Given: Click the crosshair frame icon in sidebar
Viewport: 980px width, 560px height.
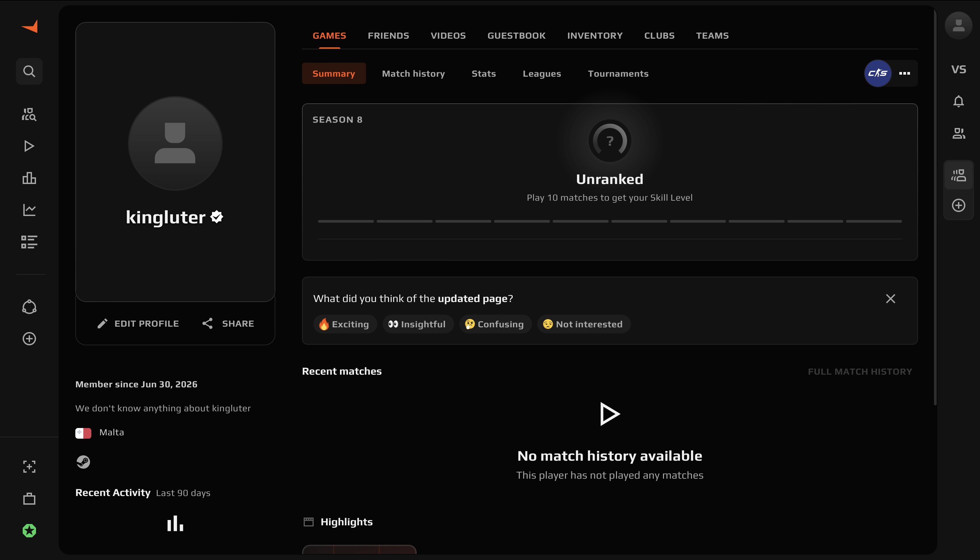Looking at the screenshot, I should [29, 467].
